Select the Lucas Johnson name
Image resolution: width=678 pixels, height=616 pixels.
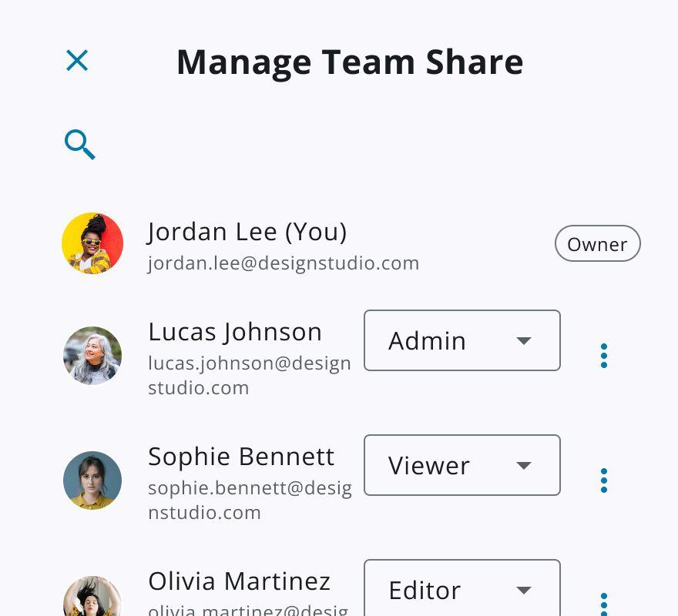tap(235, 332)
